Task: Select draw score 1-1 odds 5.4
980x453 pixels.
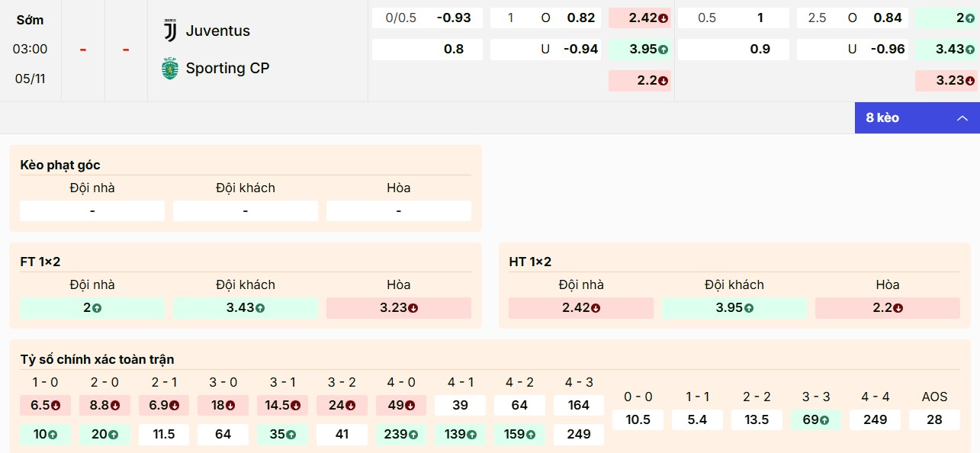Action: pyautogui.click(x=697, y=419)
